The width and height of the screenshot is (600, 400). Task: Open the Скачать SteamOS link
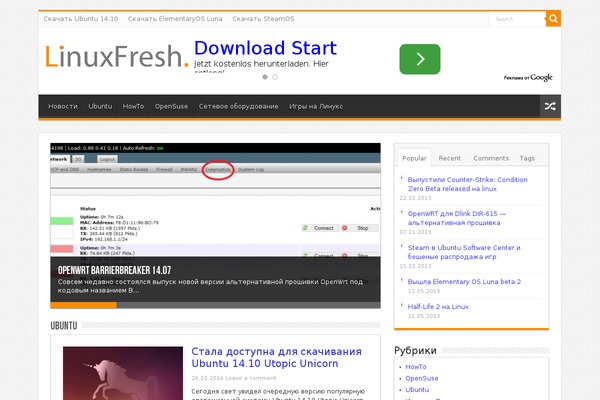(x=263, y=19)
